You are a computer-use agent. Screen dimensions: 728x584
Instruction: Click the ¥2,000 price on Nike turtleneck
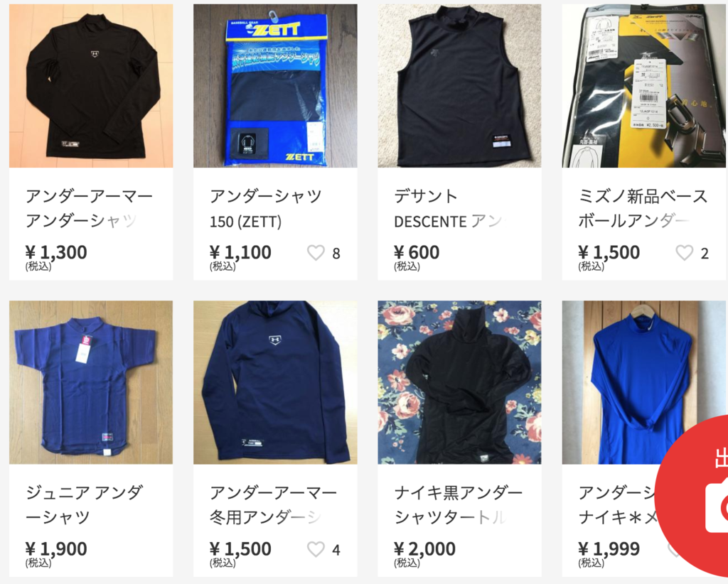pyautogui.click(x=424, y=548)
